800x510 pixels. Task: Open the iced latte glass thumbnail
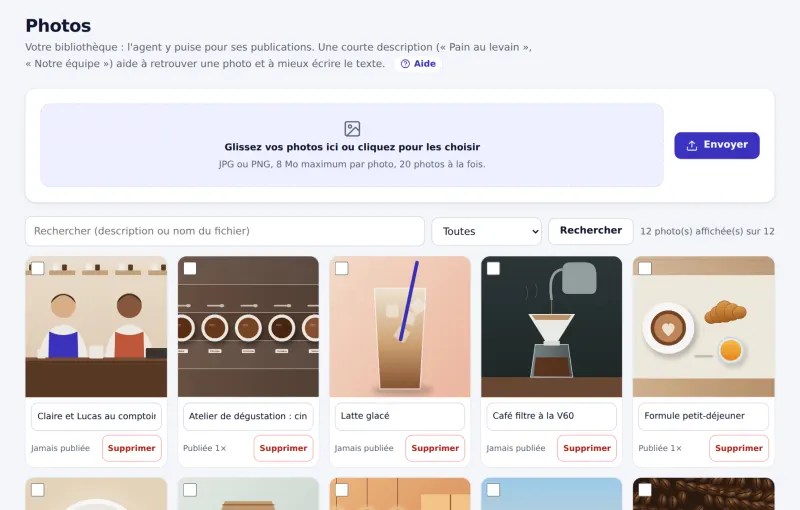(x=400, y=326)
